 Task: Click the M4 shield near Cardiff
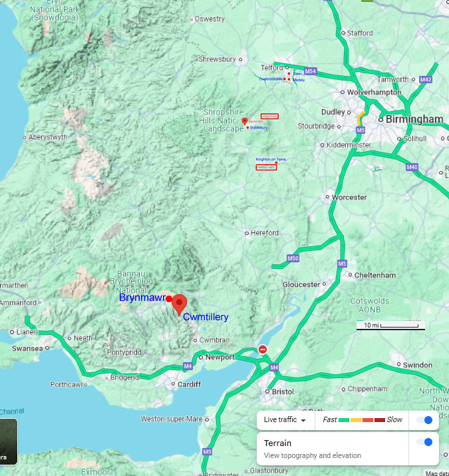[x=188, y=366]
